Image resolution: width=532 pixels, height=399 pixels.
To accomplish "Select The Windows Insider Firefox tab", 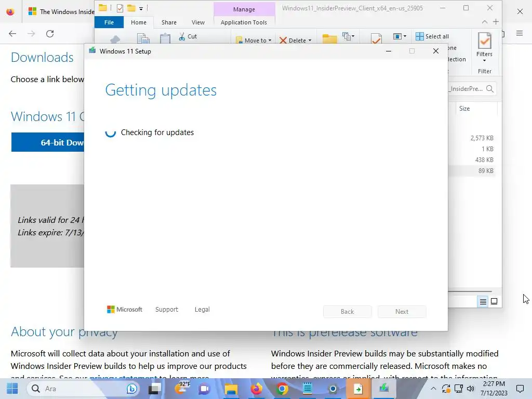I will [x=61, y=11].
